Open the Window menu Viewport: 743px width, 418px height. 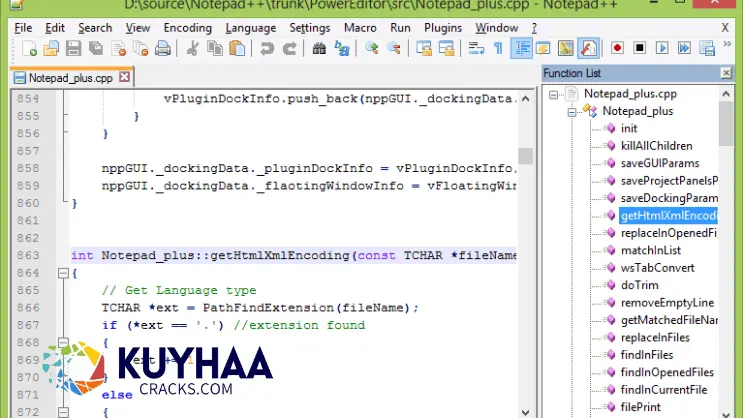[x=497, y=28]
